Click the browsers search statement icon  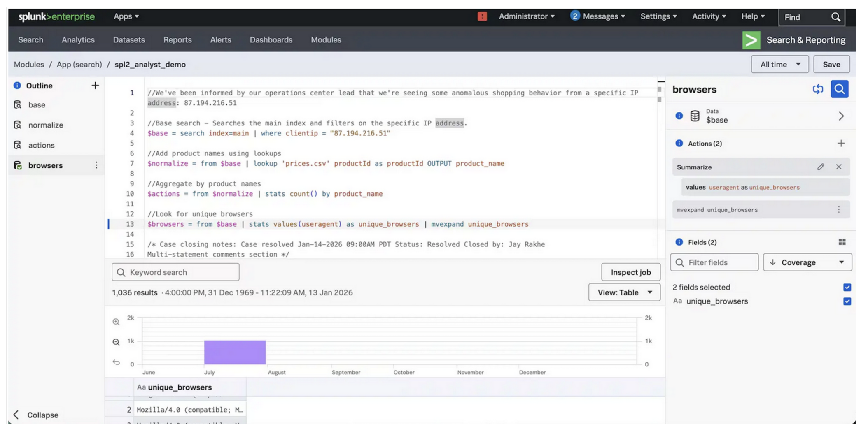pyautogui.click(x=18, y=165)
